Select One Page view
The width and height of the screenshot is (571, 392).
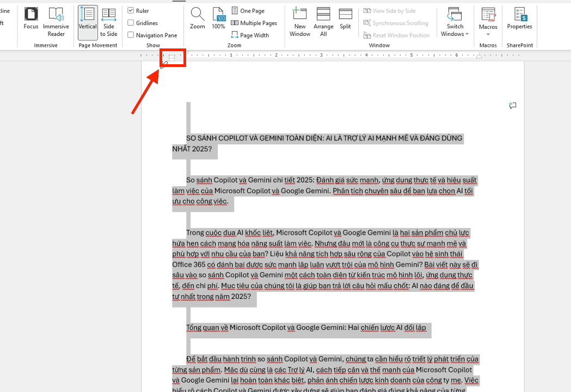coord(248,10)
